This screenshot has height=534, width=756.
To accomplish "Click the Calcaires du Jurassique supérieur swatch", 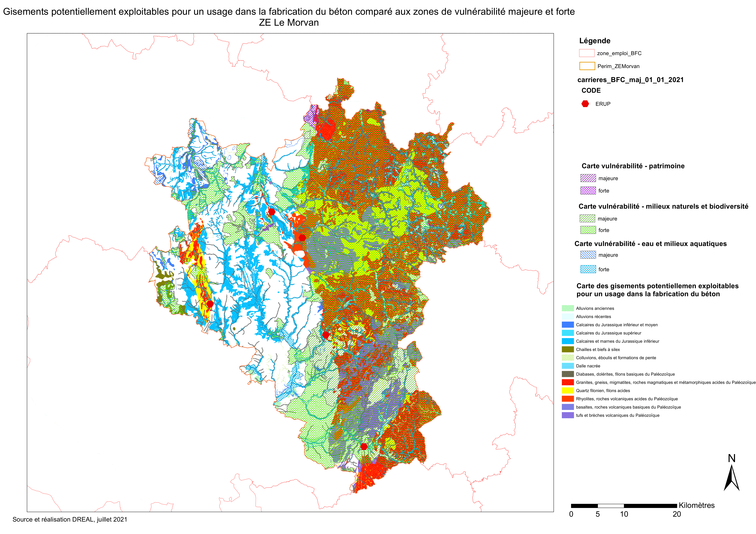I will (x=568, y=333).
